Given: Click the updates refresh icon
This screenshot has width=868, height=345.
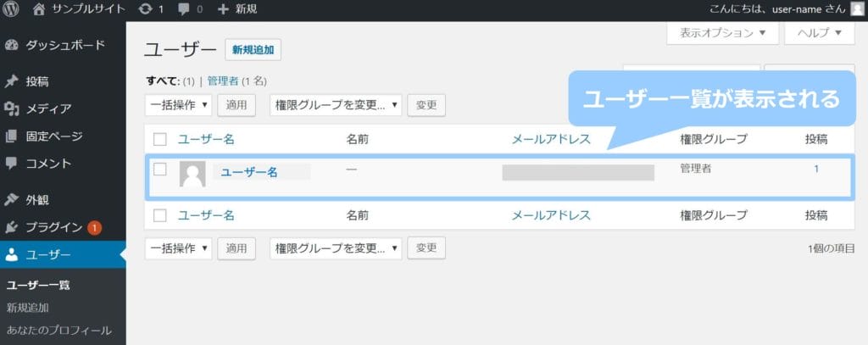Looking at the screenshot, I should 146,9.
